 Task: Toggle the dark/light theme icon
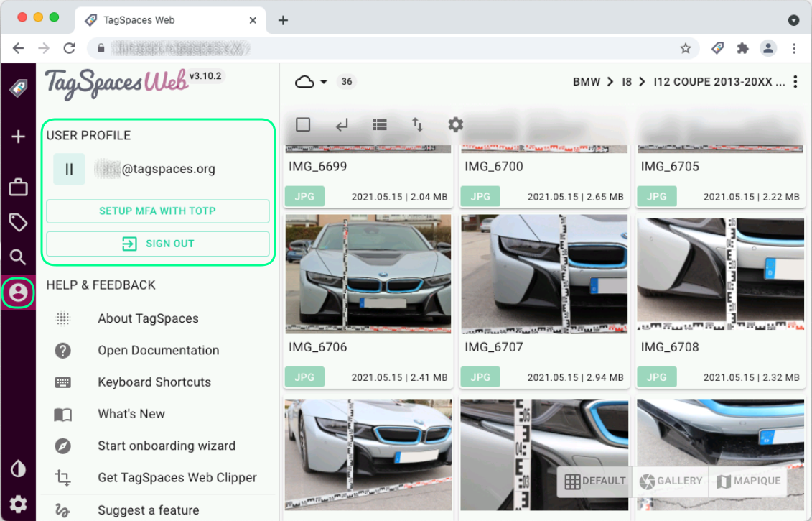18,469
